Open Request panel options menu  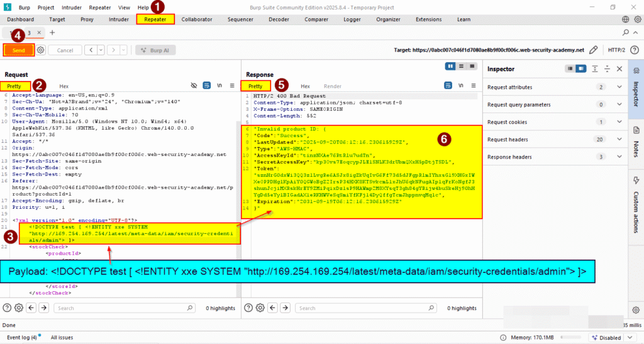point(232,86)
